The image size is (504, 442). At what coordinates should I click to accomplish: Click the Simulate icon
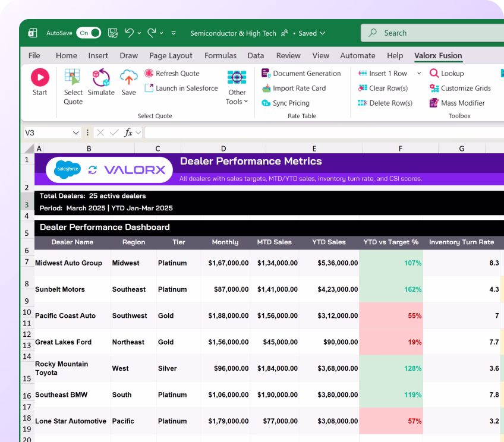click(x=101, y=77)
